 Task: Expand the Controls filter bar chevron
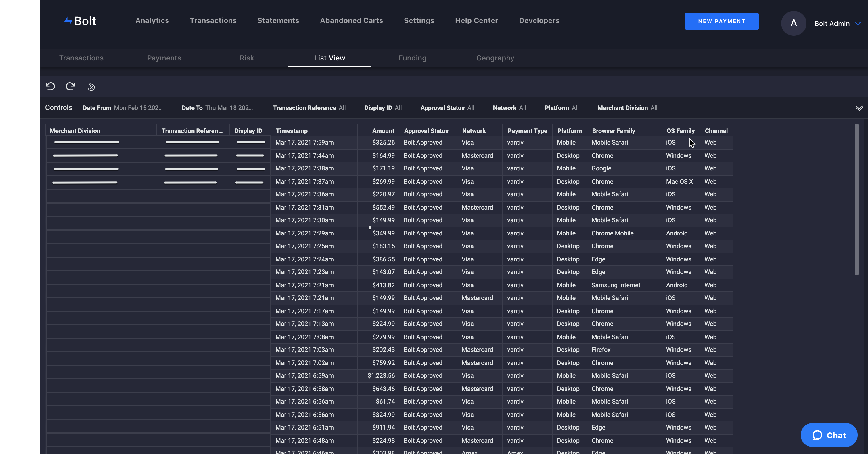coord(859,108)
